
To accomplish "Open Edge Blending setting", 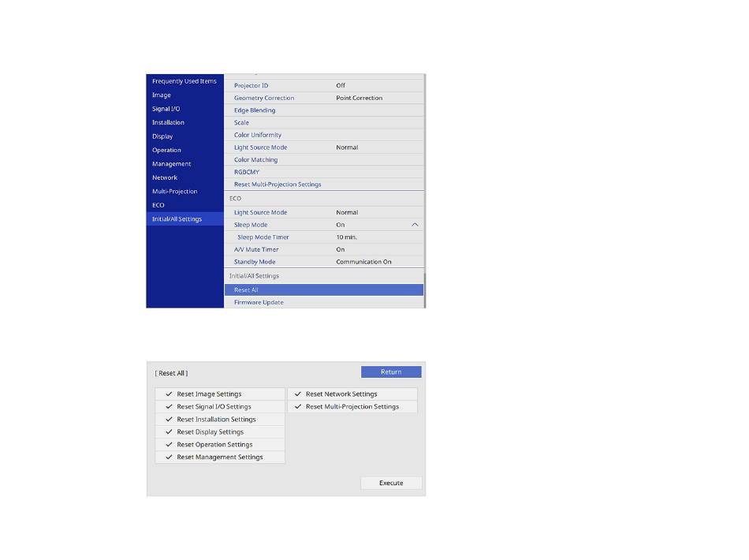I will pos(324,110).
